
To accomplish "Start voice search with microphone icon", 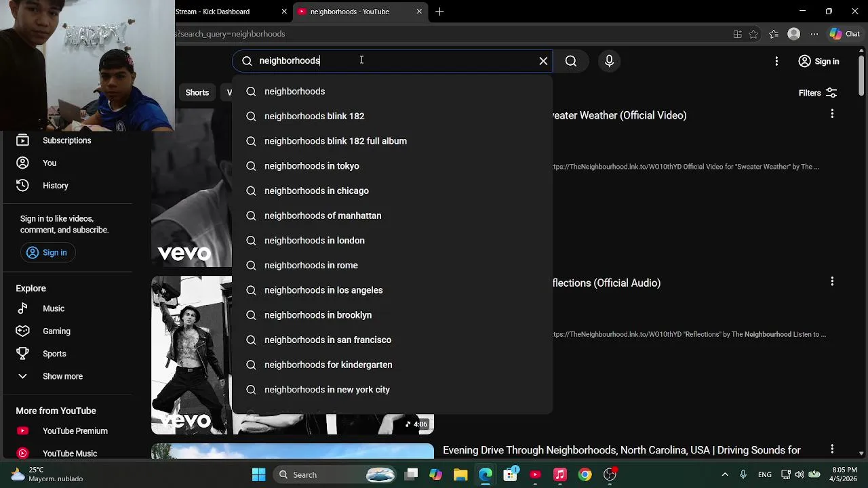I will 609,61.
